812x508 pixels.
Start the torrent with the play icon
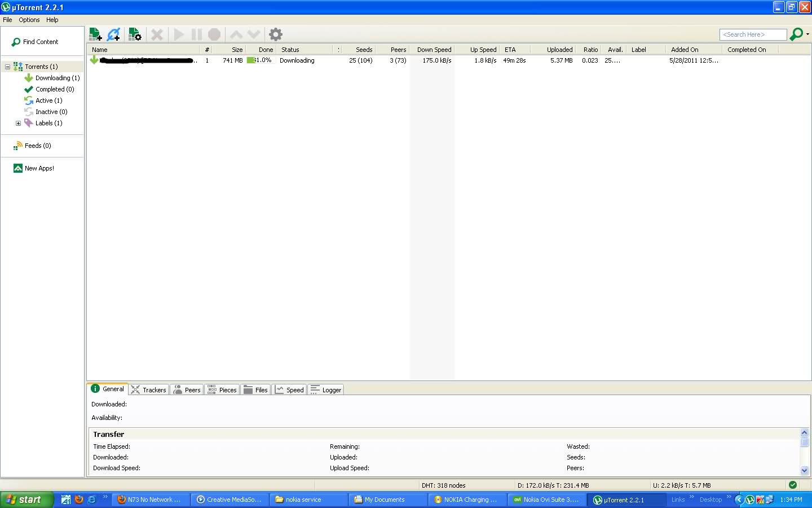(179, 34)
